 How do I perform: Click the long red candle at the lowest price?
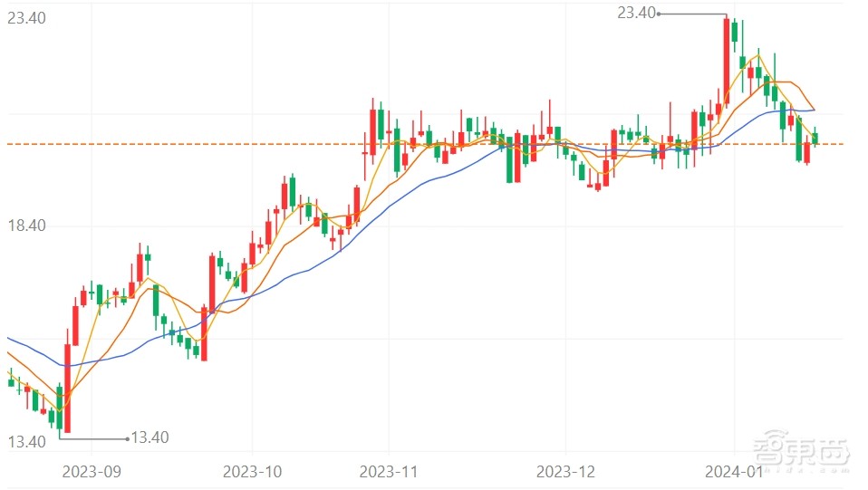click(67, 388)
